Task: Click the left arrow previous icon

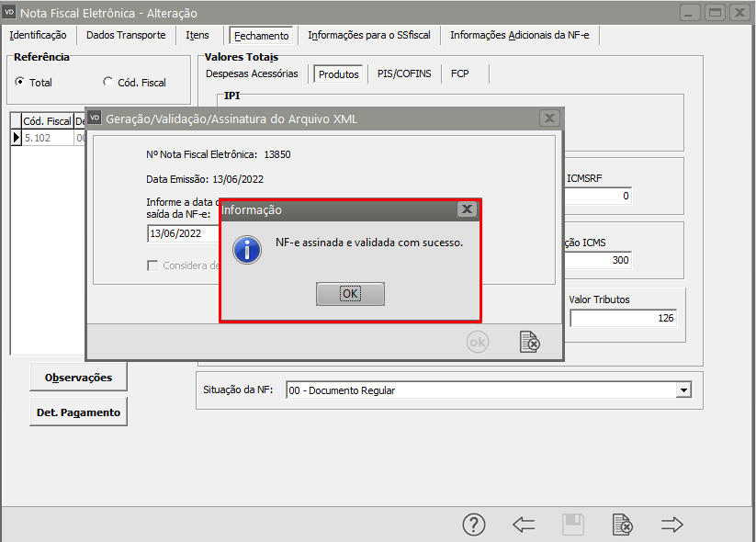Action: point(524,525)
